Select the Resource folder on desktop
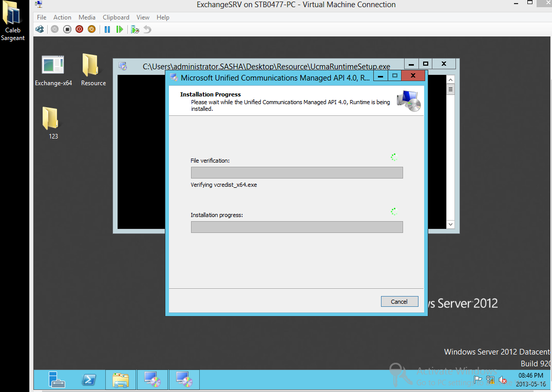This screenshot has height=392, width=552. [x=93, y=70]
